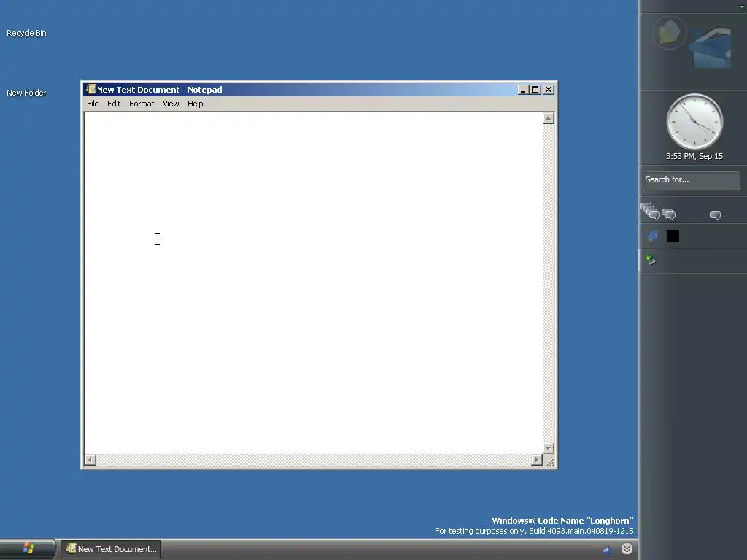Image resolution: width=747 pixels, height=560 pixels.
Task: Open the Format menu
Action: point(142,104)
